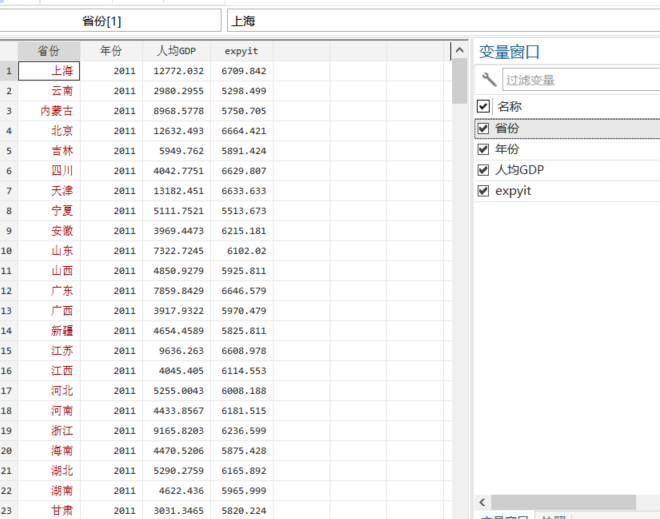Click the 省份 variable name in list
The width and height of the screenshot is (660, 519).
pos(507,128)
